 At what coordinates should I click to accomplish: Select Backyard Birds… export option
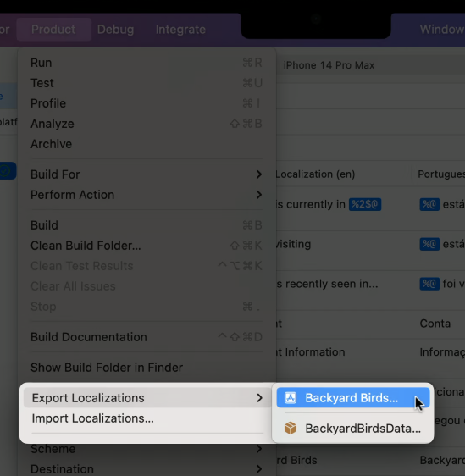[x=353, y=398]
